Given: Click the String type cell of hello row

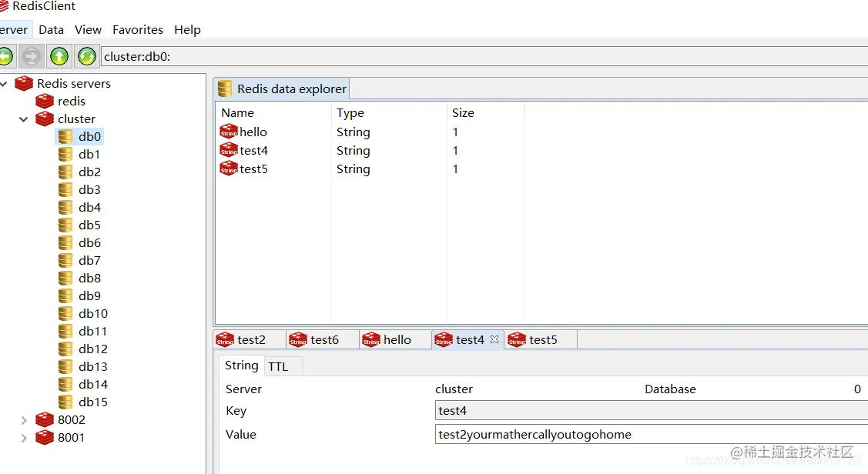Looking at the screenshot, I should (x=354, y=132).
